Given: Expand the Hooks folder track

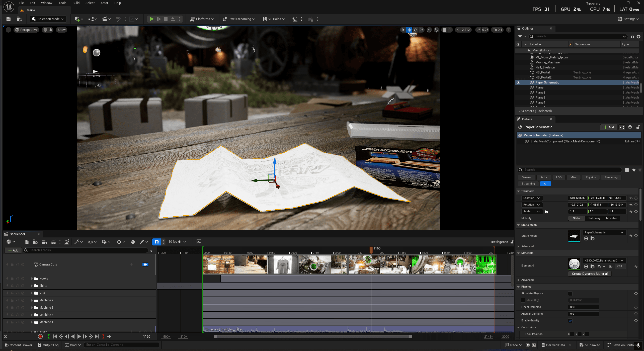Looking at the screenshot, I should click(x=32, y=279).
